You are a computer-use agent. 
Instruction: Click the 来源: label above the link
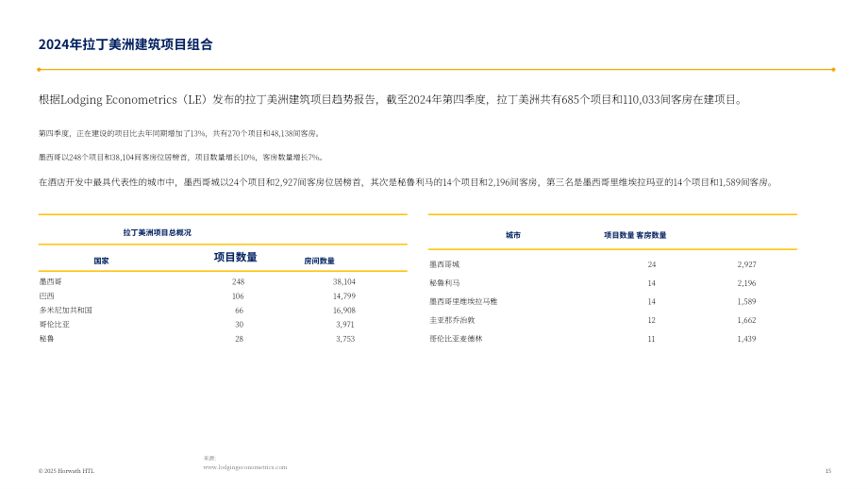(x=209, y=458)
